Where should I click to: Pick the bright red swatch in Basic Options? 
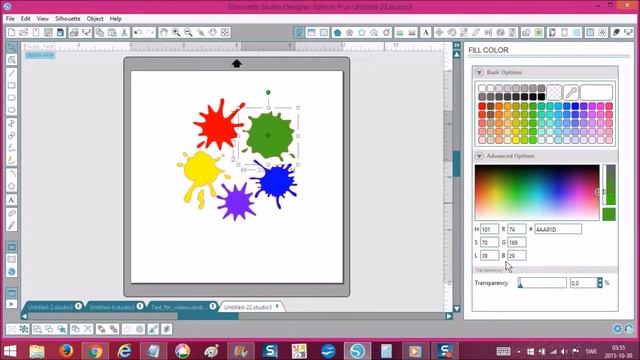(x=482, y=106)
